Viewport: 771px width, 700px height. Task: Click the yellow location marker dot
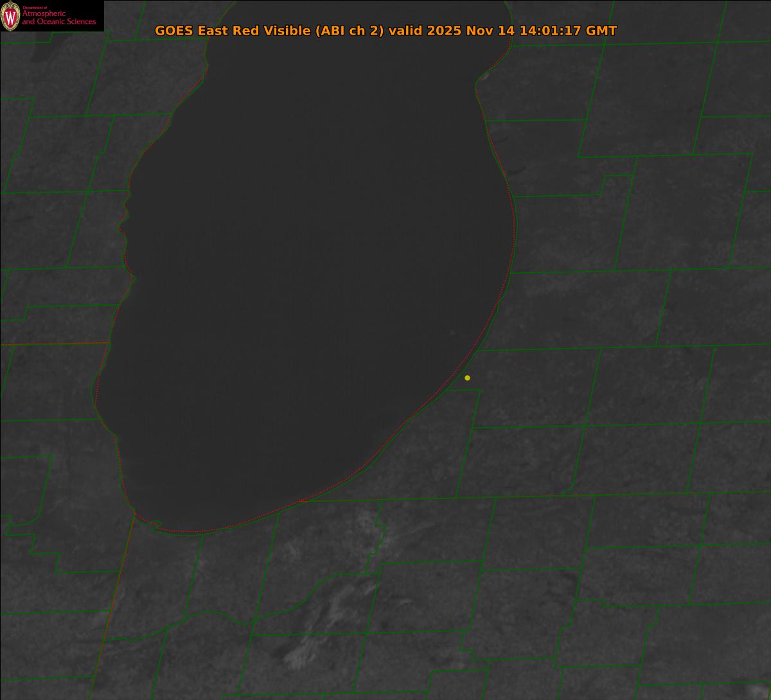click(467, 378)
